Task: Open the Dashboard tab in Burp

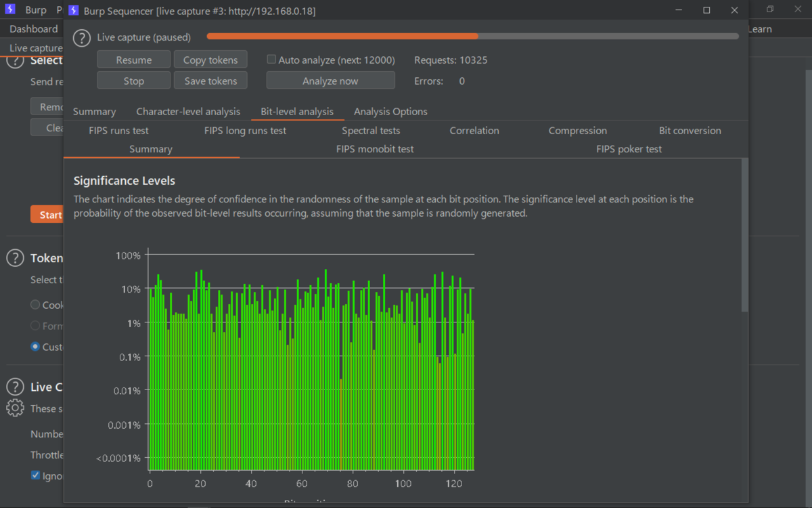Action: [33, 28]
